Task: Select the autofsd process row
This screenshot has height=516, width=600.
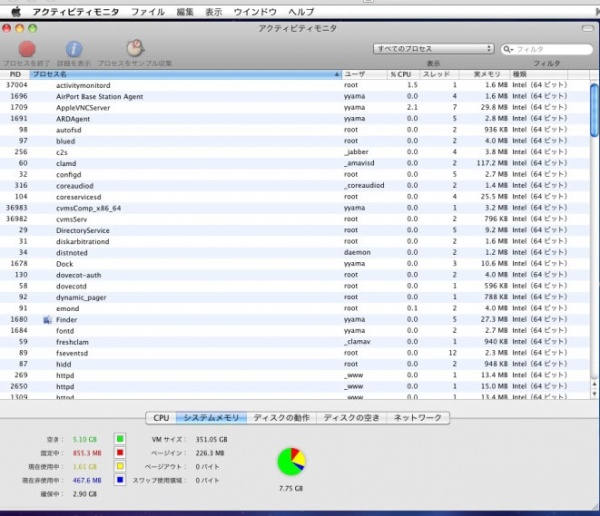Action: pos(295,130)
